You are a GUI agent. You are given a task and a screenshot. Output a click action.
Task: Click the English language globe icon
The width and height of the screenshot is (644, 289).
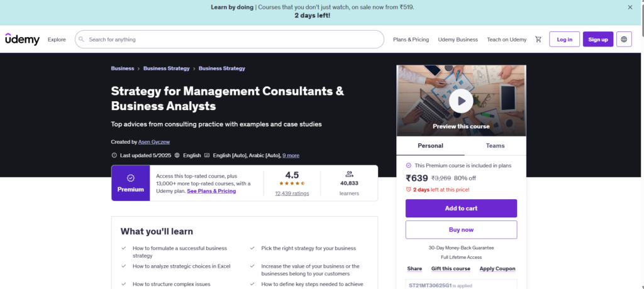click(177, 156)
